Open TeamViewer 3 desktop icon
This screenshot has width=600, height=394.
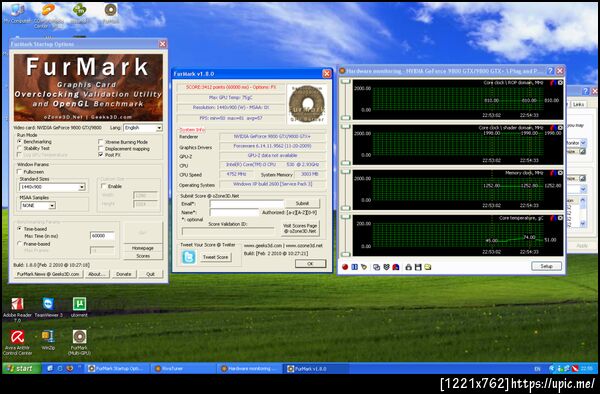(48, 307)
